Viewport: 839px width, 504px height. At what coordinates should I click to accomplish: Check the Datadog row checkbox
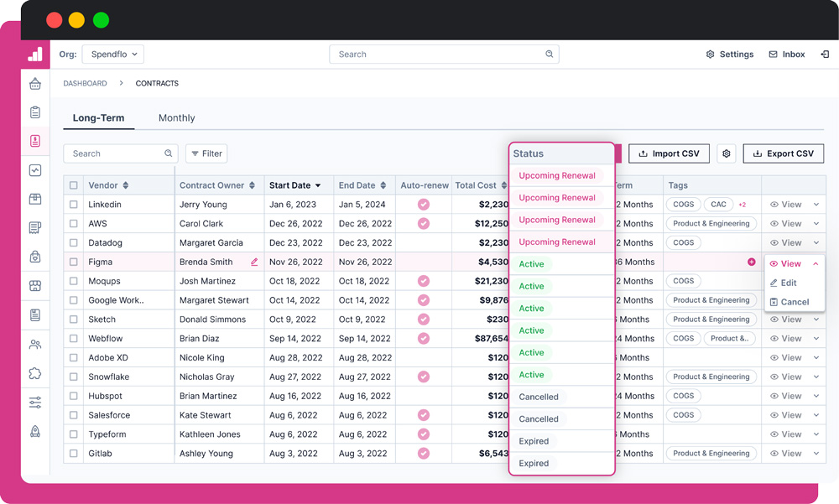click(73, 243)
